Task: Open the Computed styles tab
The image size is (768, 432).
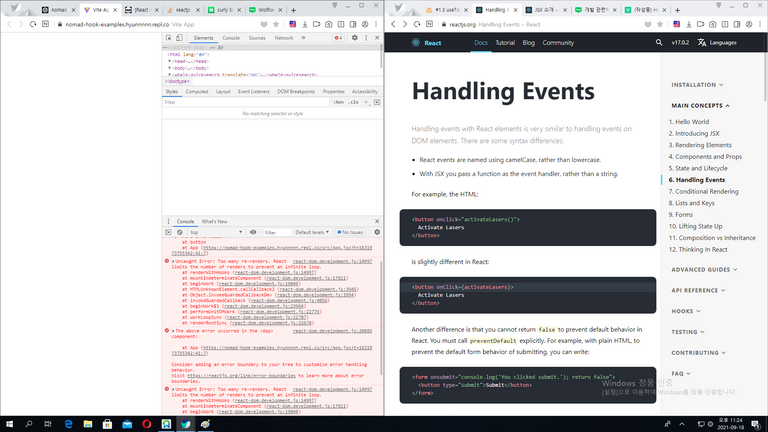Action: pyautogui.click(x=197, y=92)
